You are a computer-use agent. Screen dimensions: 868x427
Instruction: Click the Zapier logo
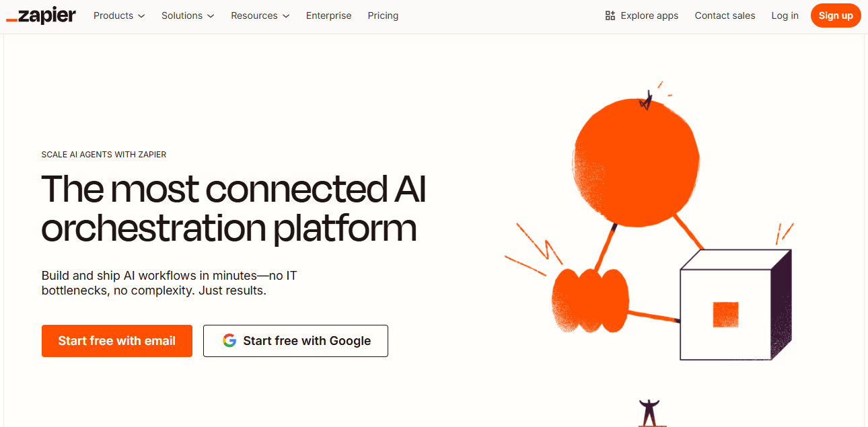click(x=40, y=15)
